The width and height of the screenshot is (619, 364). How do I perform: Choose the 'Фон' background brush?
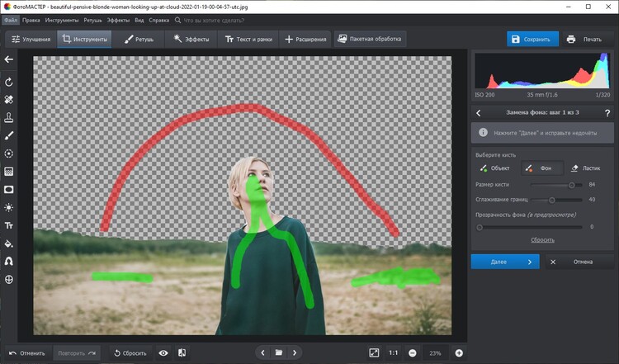[x=541, y=168]
